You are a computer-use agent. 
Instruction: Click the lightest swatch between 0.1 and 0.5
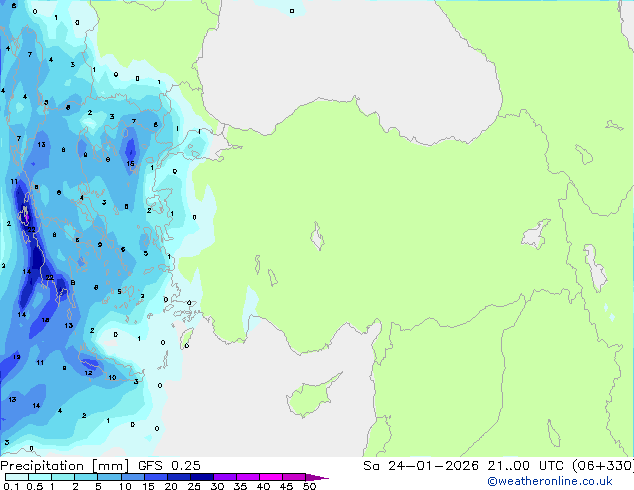pos(17,477)
